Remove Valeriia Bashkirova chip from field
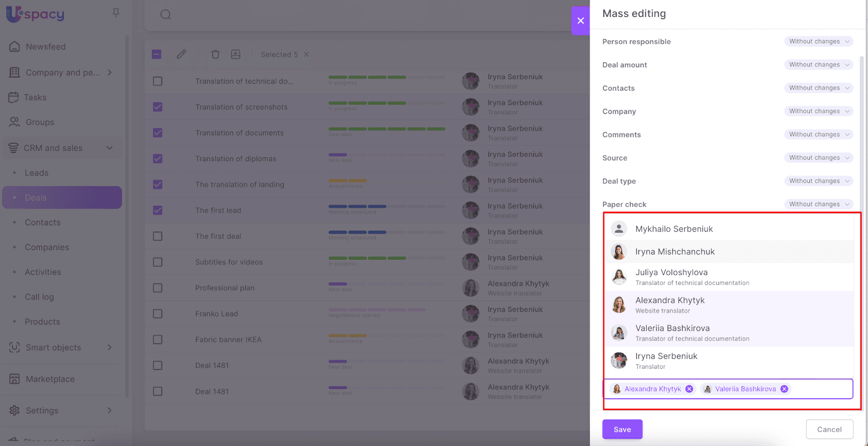This screenshot has width=868, height=446. [784, 389]
